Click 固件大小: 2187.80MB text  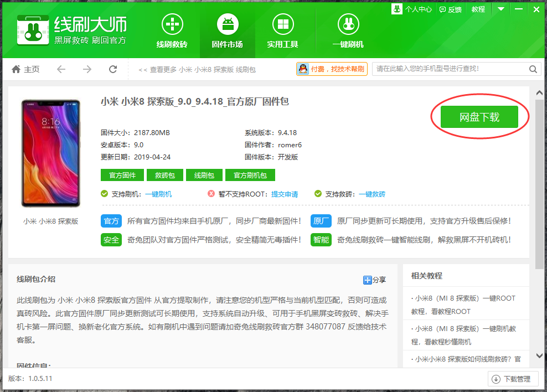click(x=135, y=133)
